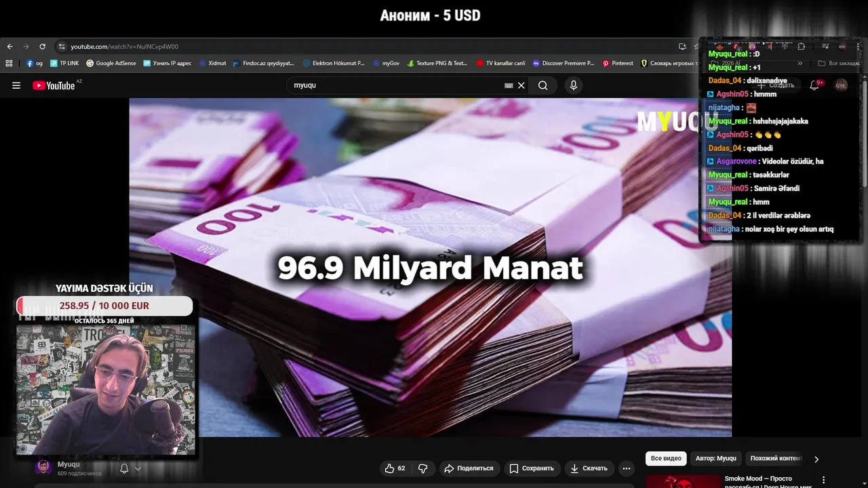Reload the YouTube page

click(42, 47)
